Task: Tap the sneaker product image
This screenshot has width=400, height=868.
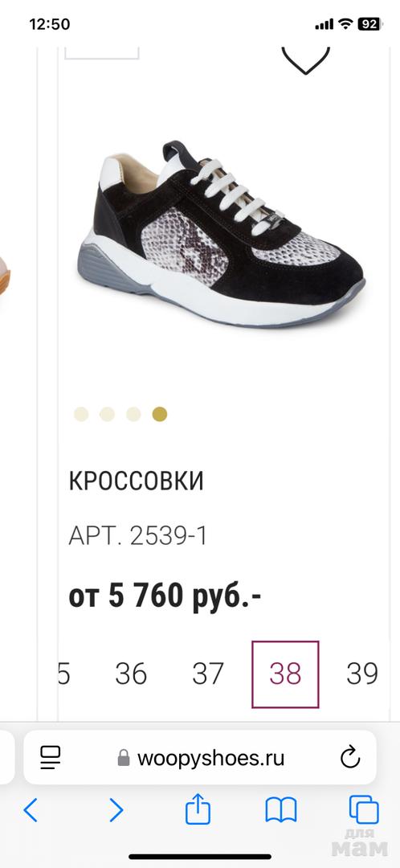Action: 222,234
